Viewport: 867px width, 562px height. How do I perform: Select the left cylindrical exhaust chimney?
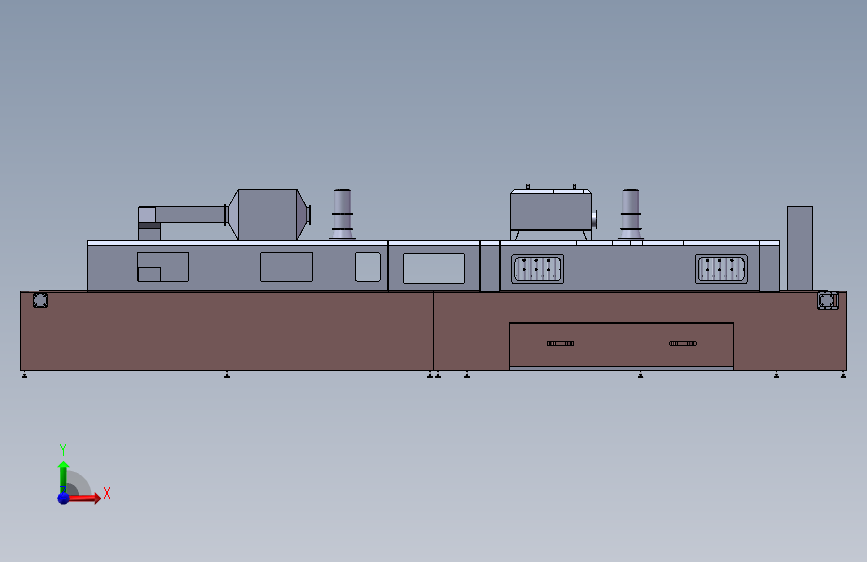click(342, 214)
